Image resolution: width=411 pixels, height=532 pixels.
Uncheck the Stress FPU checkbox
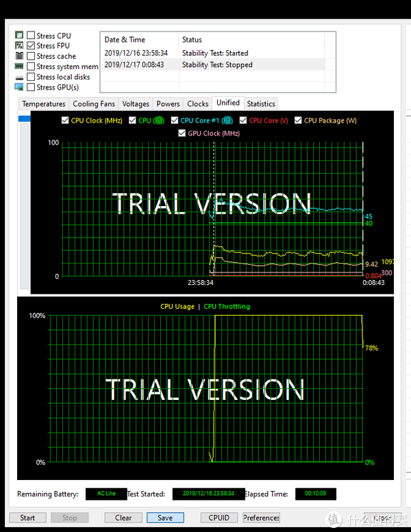click(31, 45)
